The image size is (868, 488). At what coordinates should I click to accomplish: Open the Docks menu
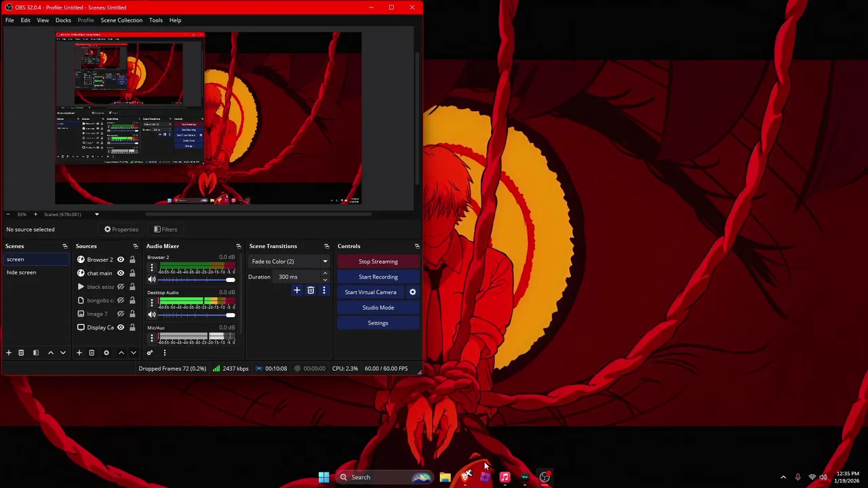click(63, 20)
